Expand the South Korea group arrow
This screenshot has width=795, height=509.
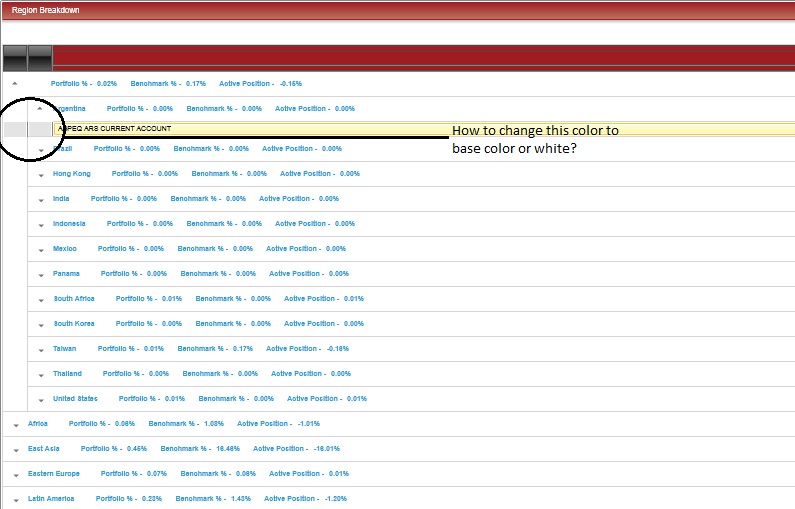pyautogui.click(x=41, y=325)
